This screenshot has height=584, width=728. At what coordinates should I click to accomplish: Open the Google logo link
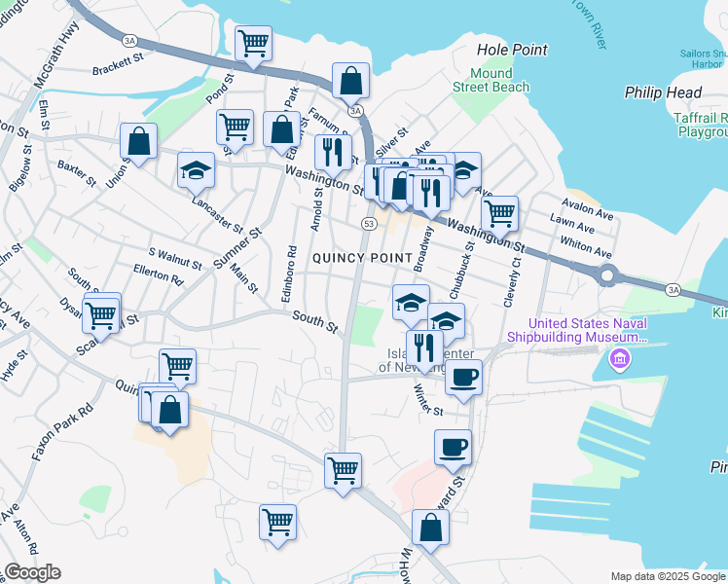coord(31,572)
